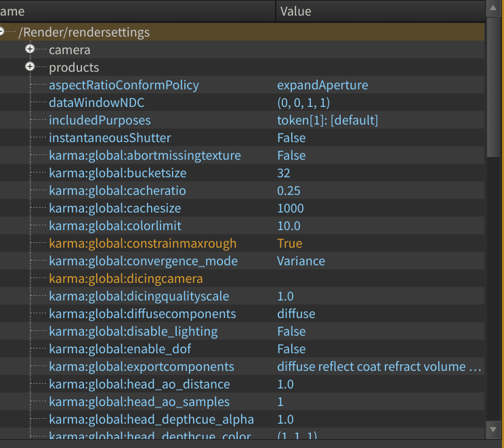The image size is (504, 448).
Task: Select karma:global:exportcomponents attribute
Action: coord(142,367)
